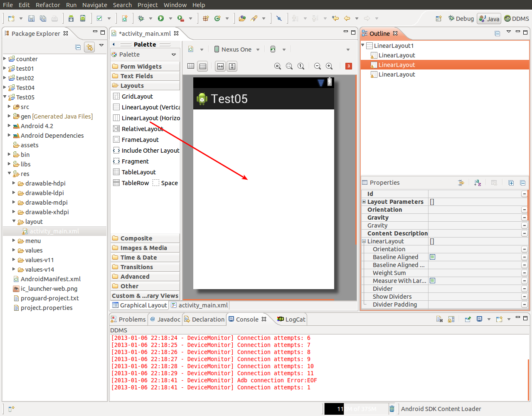Click the Debug bug icon in toolbar
The image size is (532, 416).
pos(141,18)
